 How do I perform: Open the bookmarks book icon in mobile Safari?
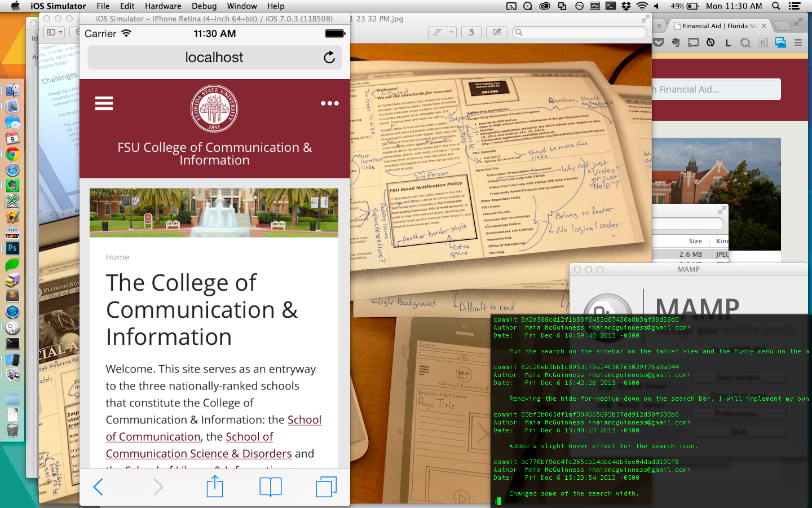pyautogui.click(x=271, y=487)
